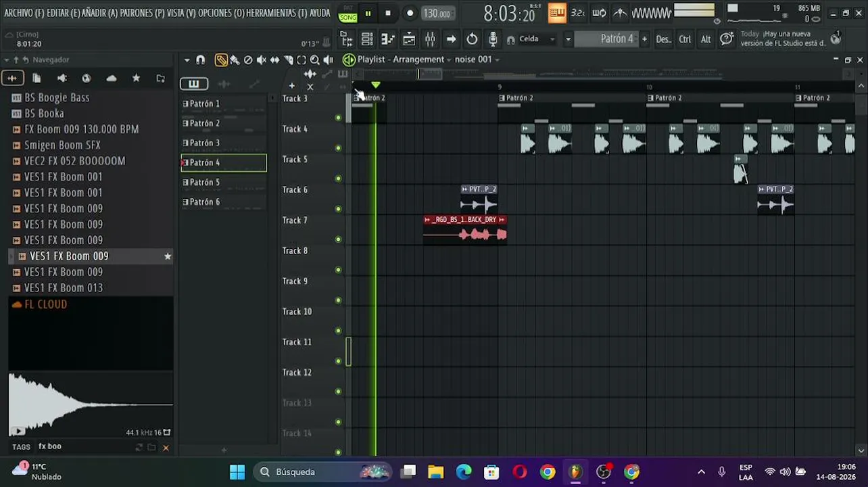Image resolution: width=868 pixels, height=487 pixels.
Task: Open the AÑADIR menu
Action: pyautogui.click(x=99, y=13)
